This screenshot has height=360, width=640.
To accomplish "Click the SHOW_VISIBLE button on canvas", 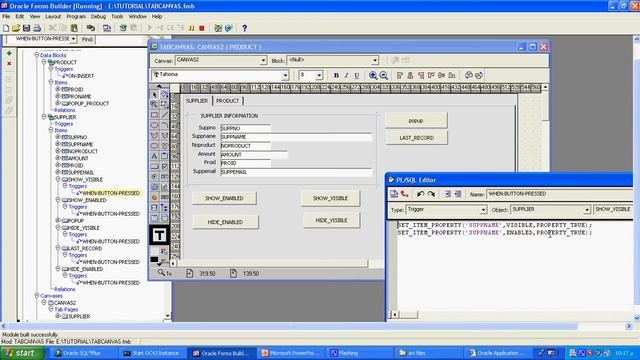I will (331, 198).
